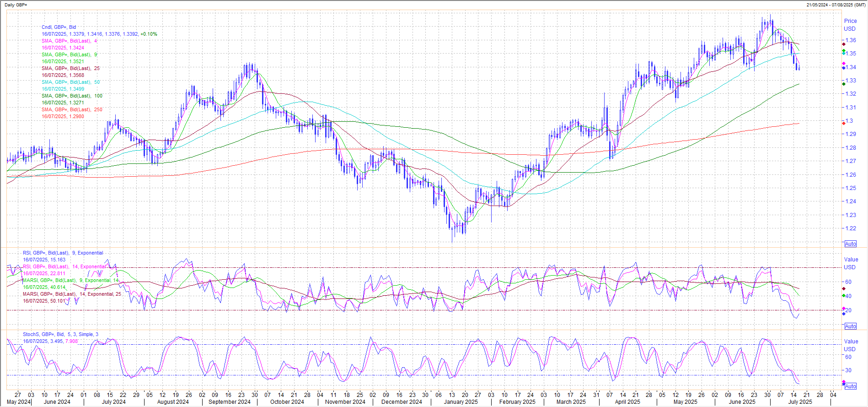Screen dimensions: 868x407
Task: Select the maroon SMA 25 marker on price axis
Action: pyautogui.click(x=844, y=44)
